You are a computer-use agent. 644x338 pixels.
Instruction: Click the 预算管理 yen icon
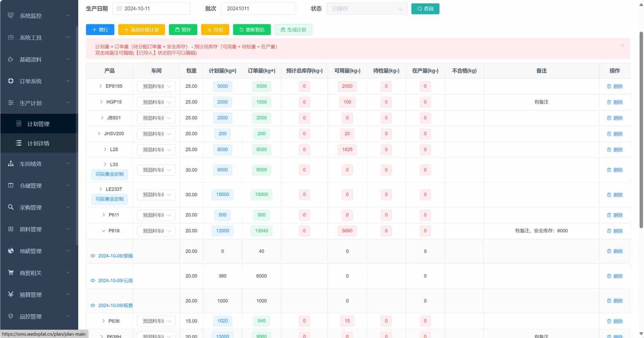(x=11, y=294)
